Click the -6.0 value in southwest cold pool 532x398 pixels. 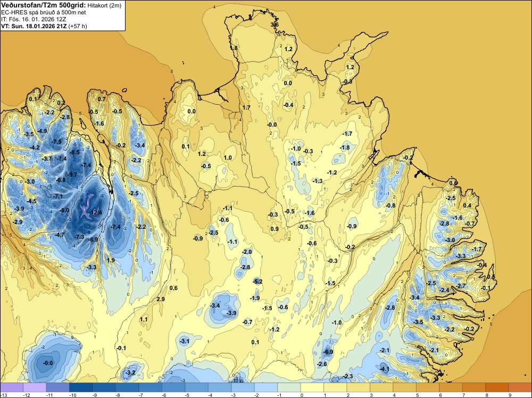click(48, 363)
